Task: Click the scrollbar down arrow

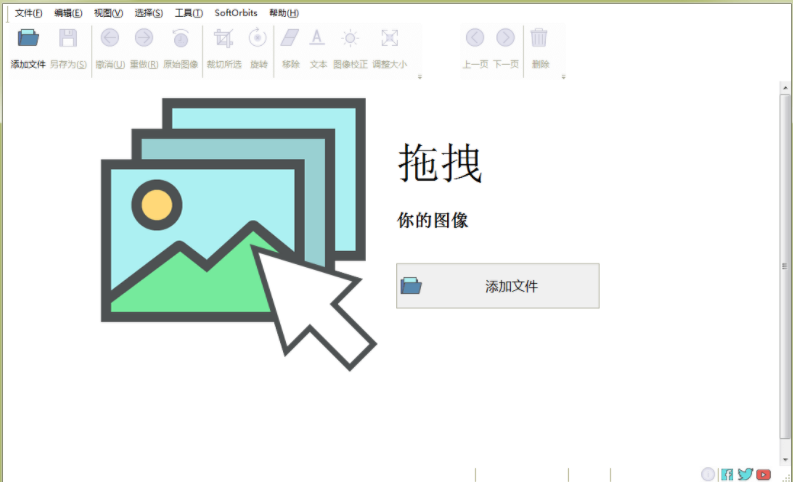Action: click(x=785, y=459)
